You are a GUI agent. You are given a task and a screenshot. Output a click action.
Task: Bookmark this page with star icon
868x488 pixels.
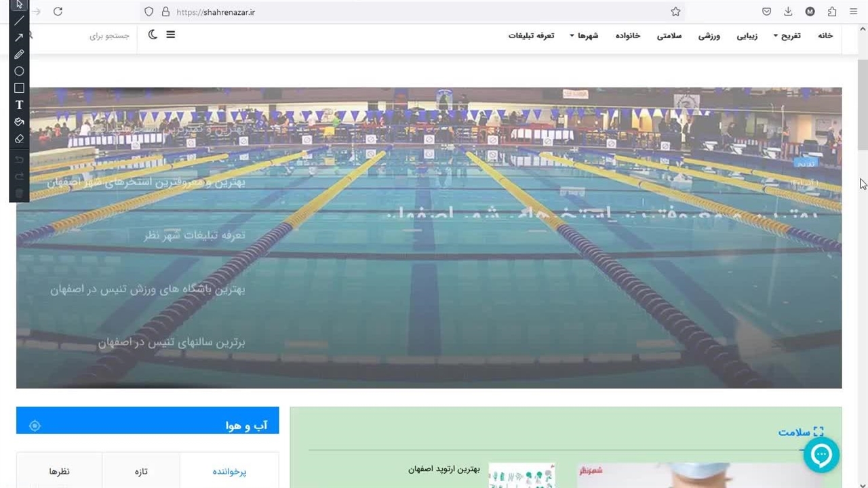675,12
